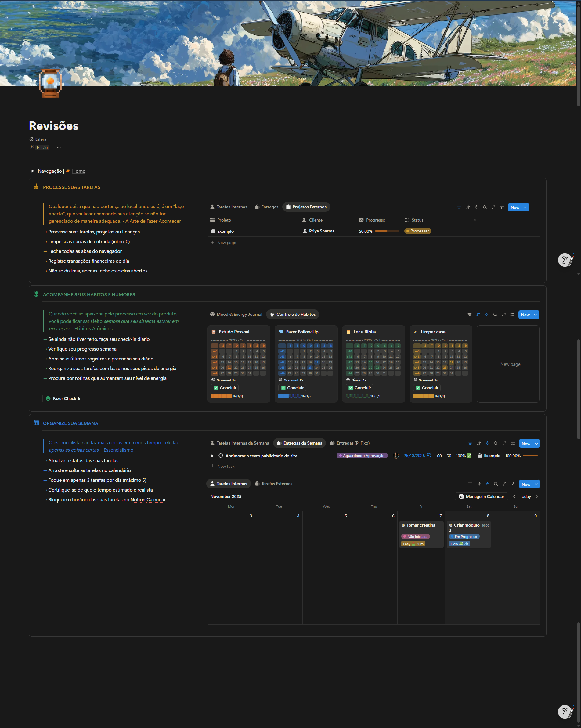
Task: Expand Aprimorar o texto publicitário task row
Action: (212, 456)
